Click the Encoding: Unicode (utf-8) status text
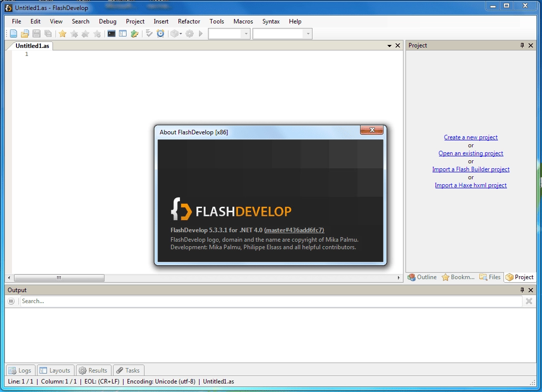Screen dimensions: 542x392 [x=161, y=382]
